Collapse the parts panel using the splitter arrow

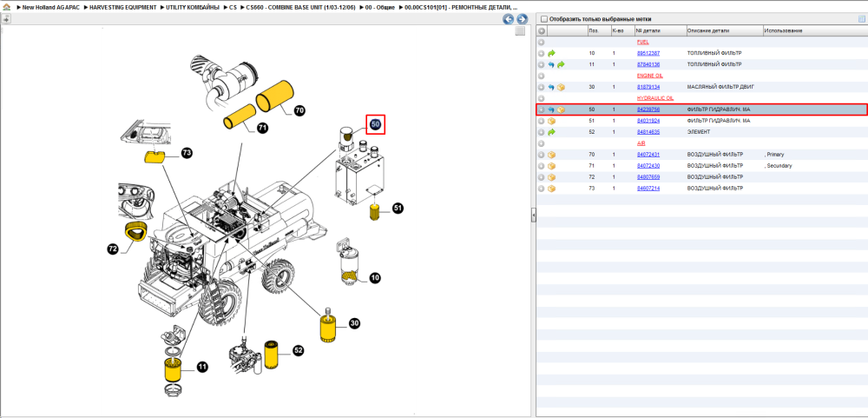pos(533,215)
